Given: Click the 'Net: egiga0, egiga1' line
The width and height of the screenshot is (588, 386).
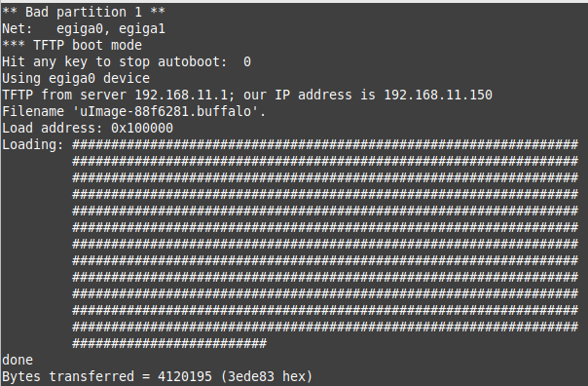Looking at the screenshot, I should [84, 28].
